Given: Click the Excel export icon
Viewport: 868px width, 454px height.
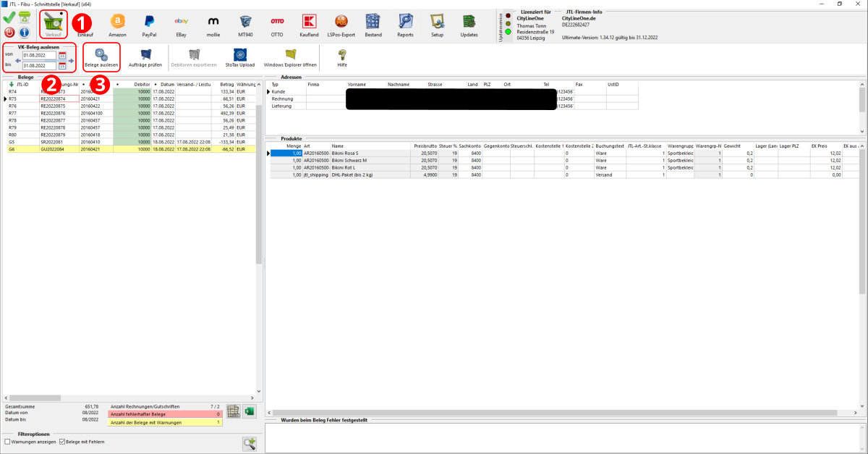Looking at the screenshot, I should (x=250, y=411).
